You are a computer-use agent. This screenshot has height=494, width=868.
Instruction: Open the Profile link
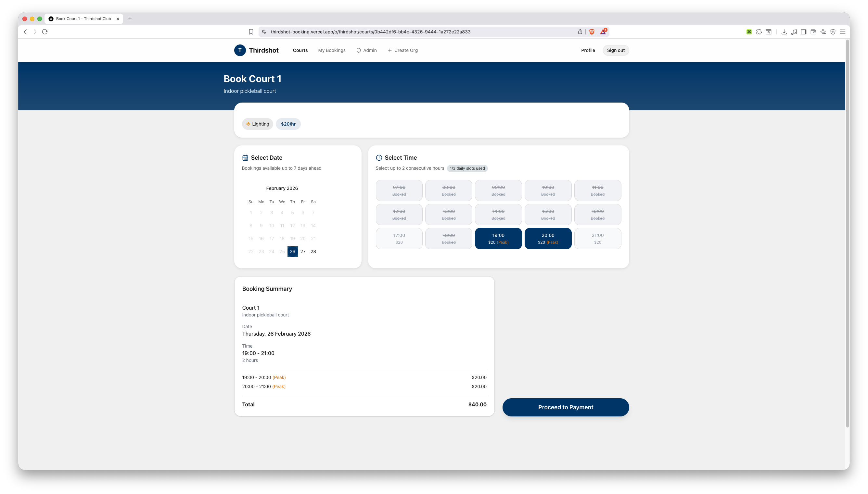coord(588,50)
